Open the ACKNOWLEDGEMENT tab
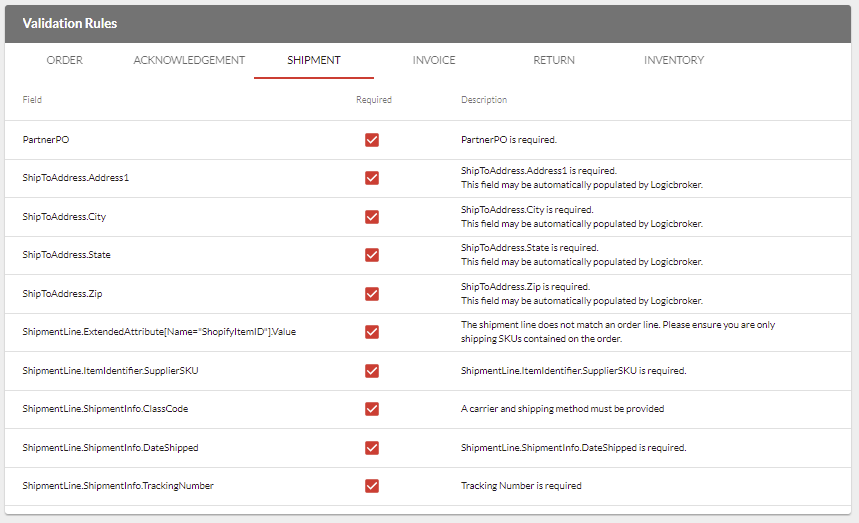Image resolution: width=859 pixels, height=523 pixels. [189, 60]
